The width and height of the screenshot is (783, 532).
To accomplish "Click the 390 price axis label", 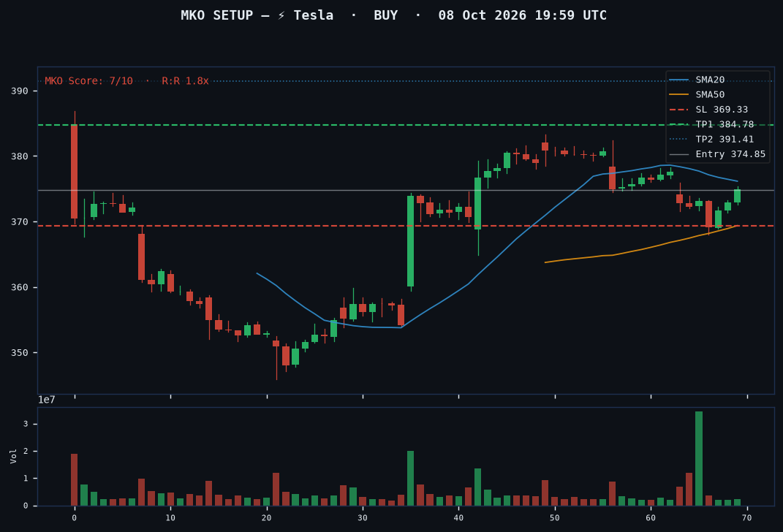I will coord(20,91).
